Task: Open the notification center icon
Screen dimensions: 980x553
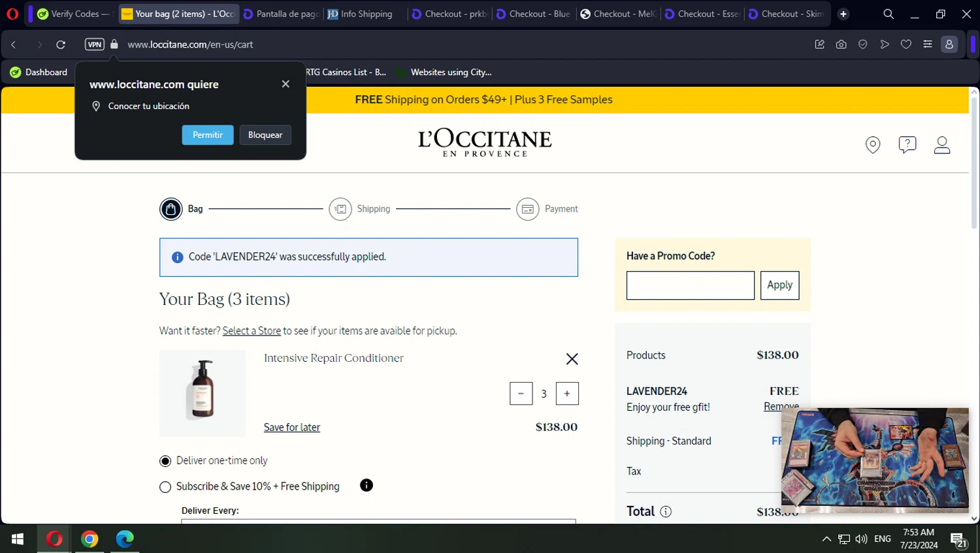Action: coord(958,539)
